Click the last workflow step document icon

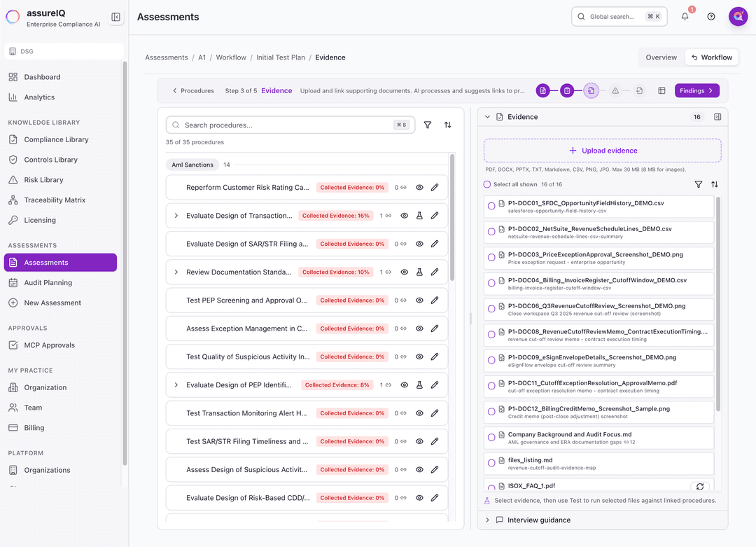639,90
